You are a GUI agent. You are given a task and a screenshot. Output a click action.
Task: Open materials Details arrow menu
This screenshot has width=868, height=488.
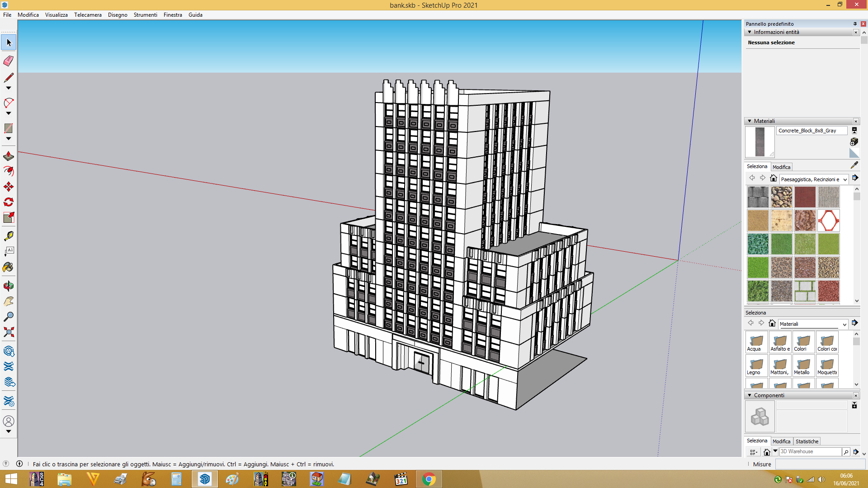click(x=855, y=178)
